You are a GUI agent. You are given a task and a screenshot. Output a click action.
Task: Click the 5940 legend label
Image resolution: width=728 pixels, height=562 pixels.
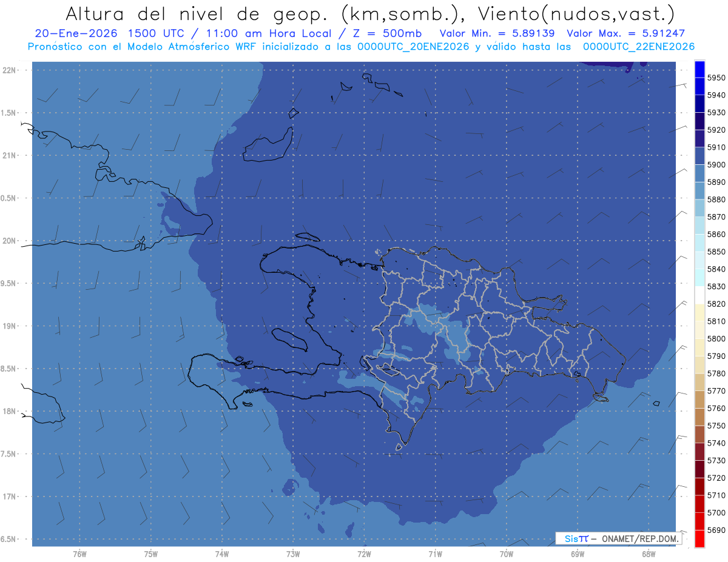click(x=716, y=95)
